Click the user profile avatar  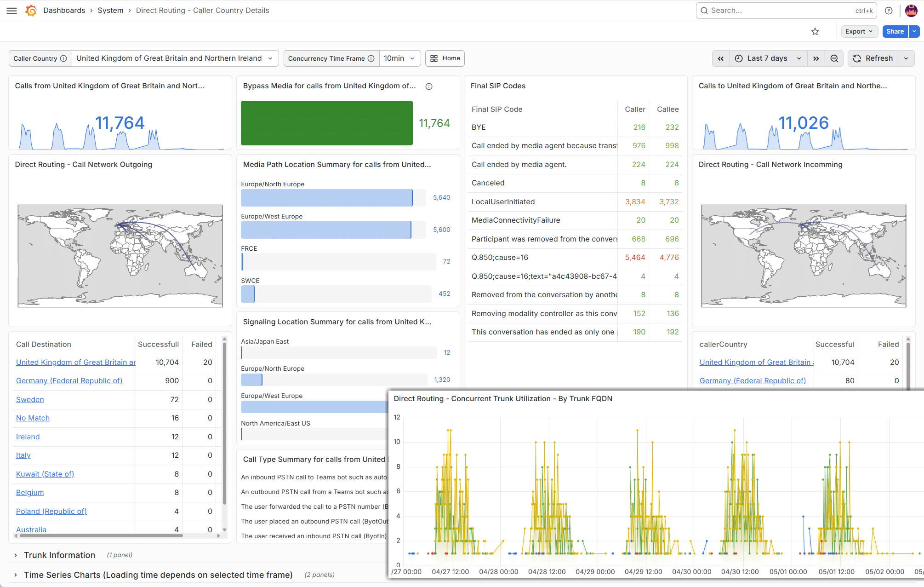pyautogui.click(x=911, y=11)
